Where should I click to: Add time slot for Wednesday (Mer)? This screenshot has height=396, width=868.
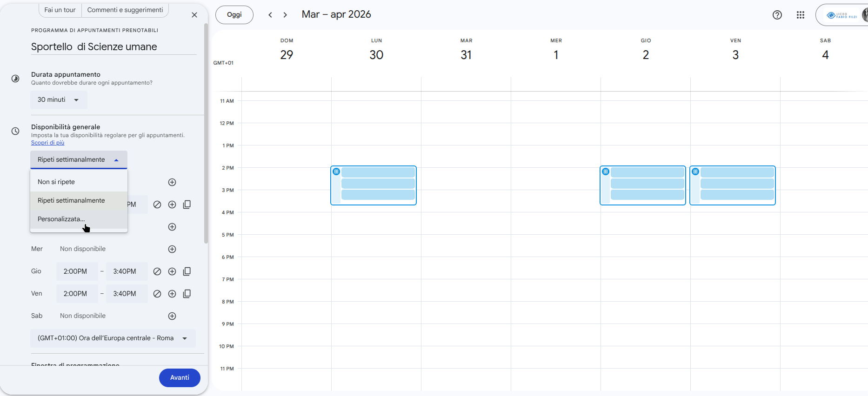point(172,249)
